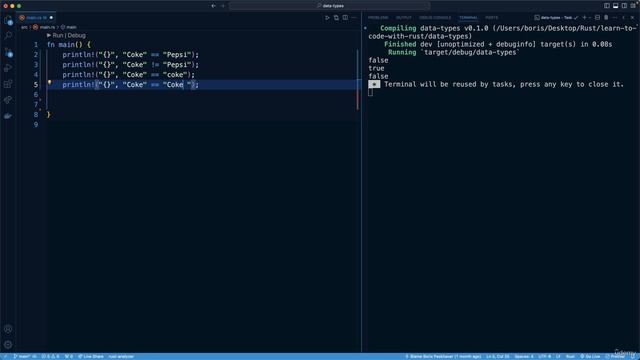The width and height of the screenshot is (640, 360).
Task: Click data-types Task terminal label
Action: pos(556,18)
